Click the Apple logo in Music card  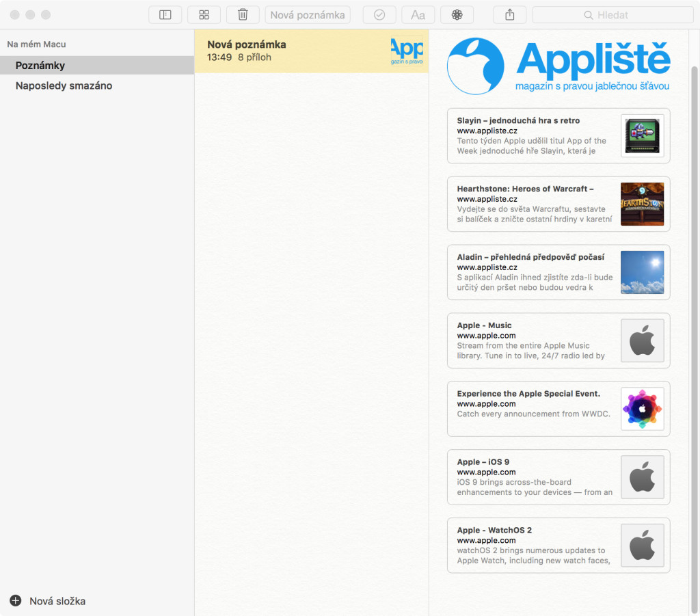(x=642, y=340)
